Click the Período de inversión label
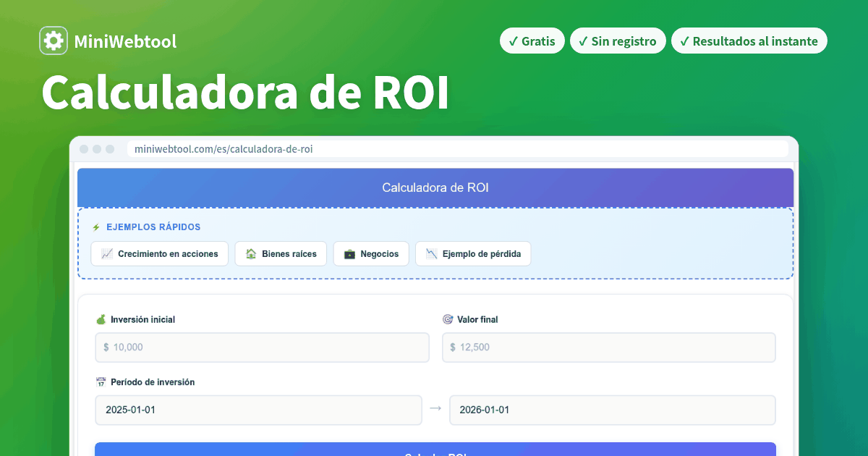This screenshot has height=456, width=868. coord(153,382)
